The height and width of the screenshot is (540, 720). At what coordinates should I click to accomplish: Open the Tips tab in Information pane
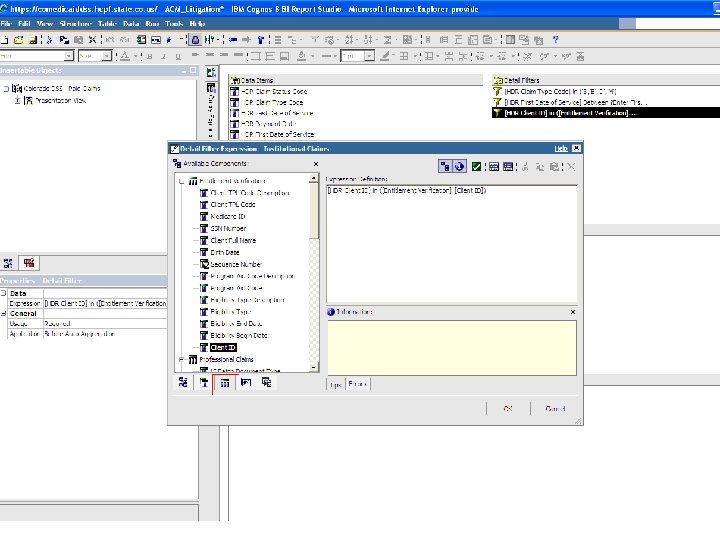[336, 384]
